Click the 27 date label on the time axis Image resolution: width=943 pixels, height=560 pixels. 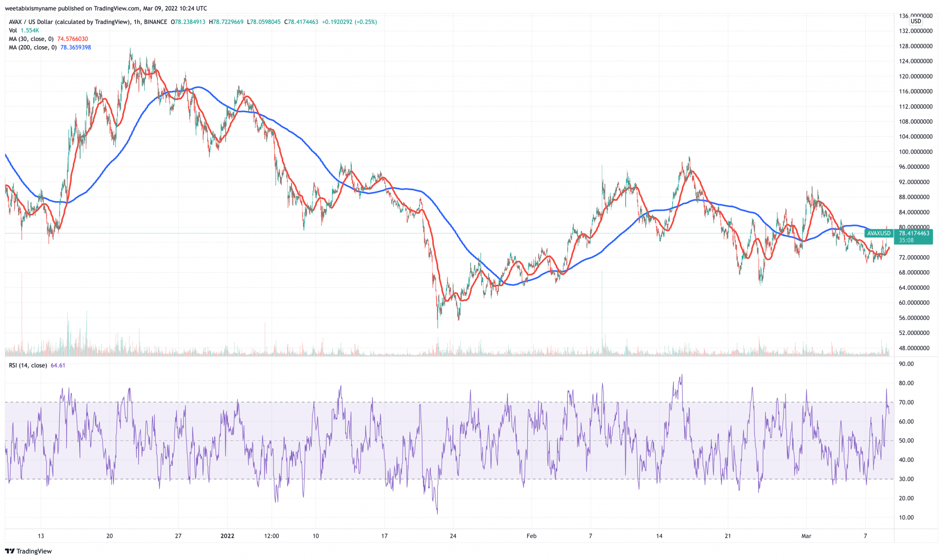tap(178, 536)
